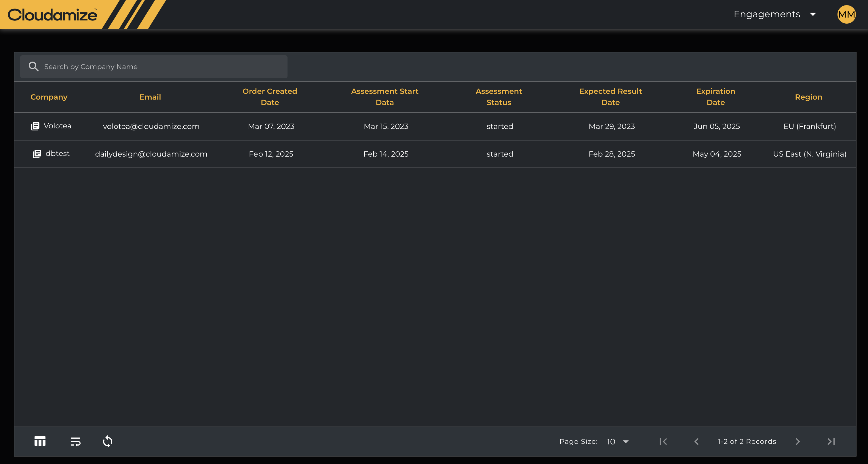Sort by Assessment Status column header

point(499,97)
